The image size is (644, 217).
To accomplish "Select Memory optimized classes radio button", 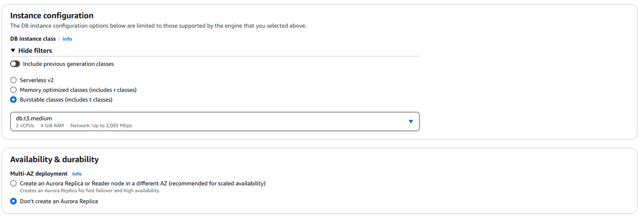I will [13, 90].
